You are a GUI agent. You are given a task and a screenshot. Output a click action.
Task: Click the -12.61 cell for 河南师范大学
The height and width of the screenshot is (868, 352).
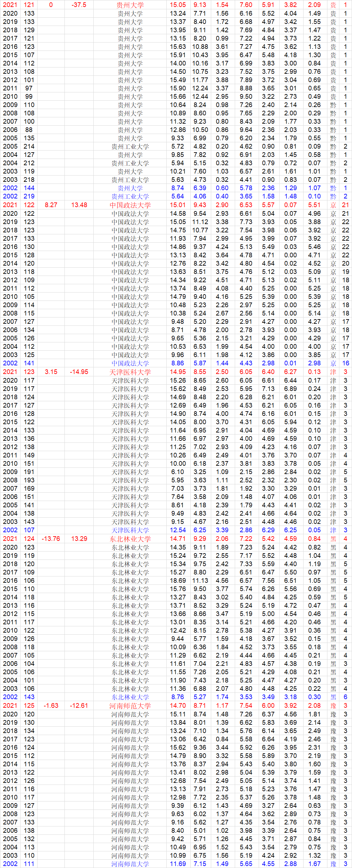tap(79, 705)
